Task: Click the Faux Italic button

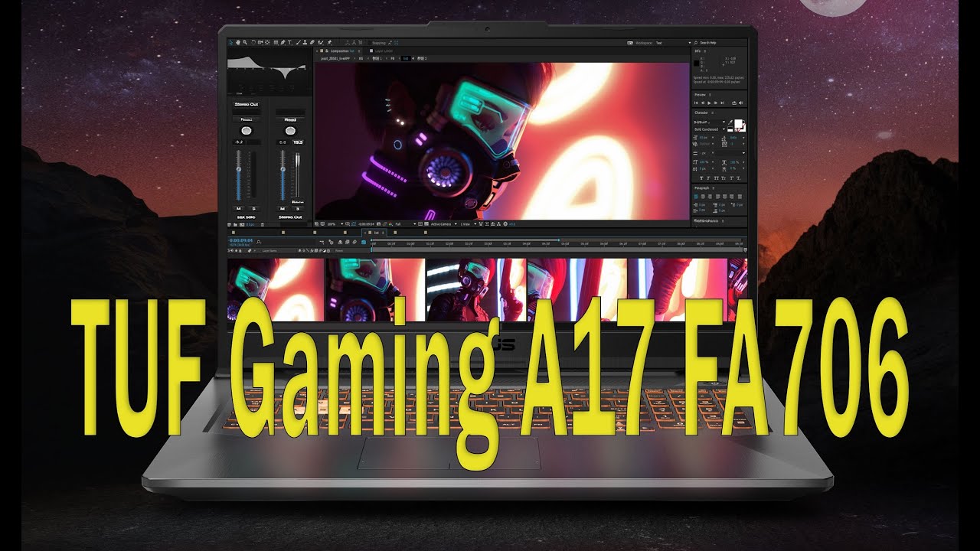Action: [x=708, y=178]
